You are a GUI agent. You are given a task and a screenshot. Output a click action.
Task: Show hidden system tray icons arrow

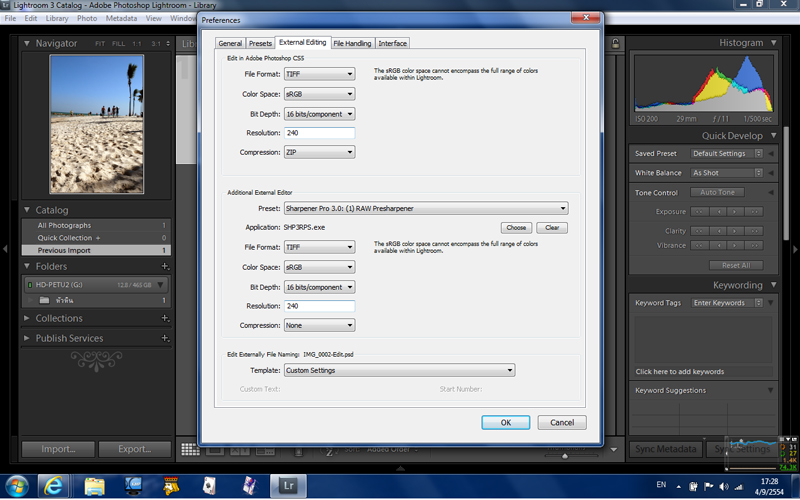(x=679, y=487)
